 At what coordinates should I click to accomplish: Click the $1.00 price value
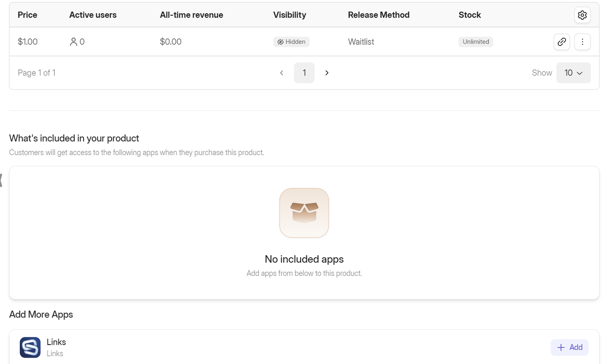tap(27, 42)
